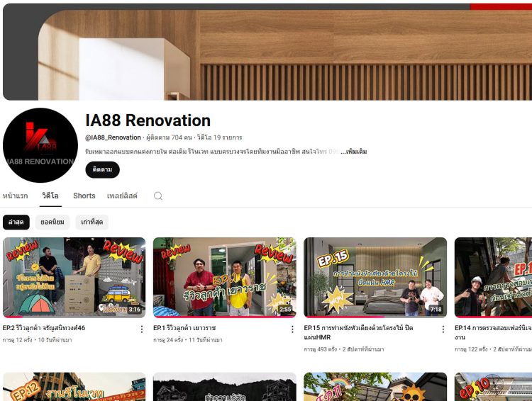Viewport: 532px width, 401px height.
Task: Click the watched progress bar under EP.1 thumbnail
Action: pos(225,317)
